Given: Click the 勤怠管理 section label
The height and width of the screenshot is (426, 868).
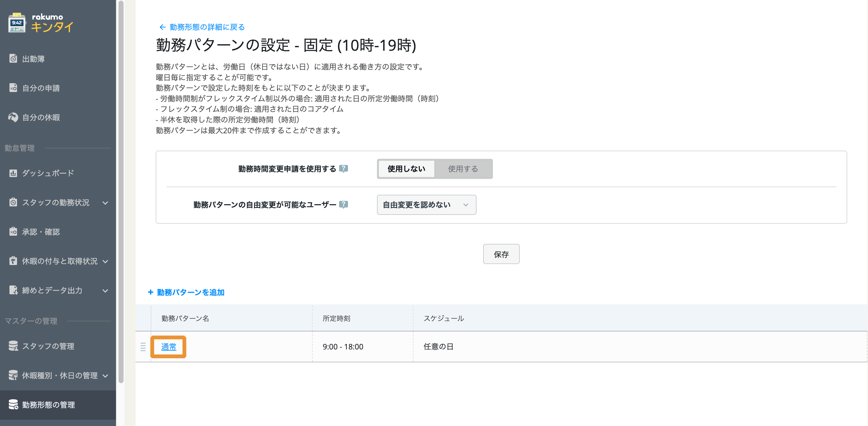Looking at the screenshot, I should [20, 148].
